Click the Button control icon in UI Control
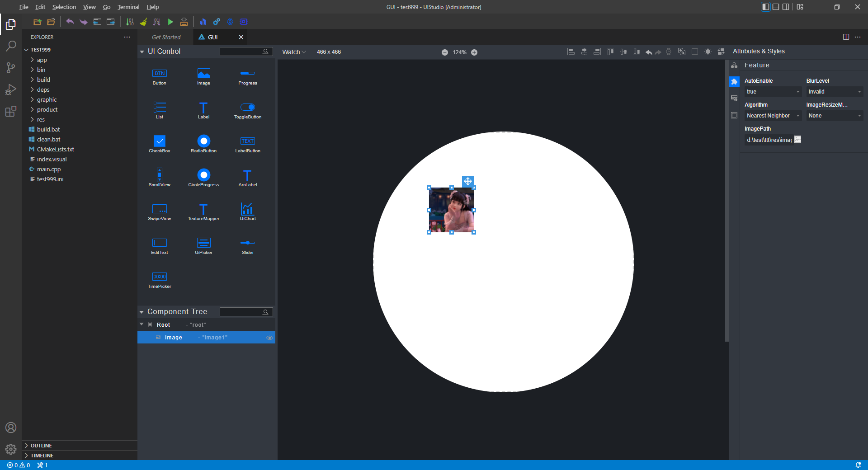This screenshot has width=868, height=470. tap(159, 74)
